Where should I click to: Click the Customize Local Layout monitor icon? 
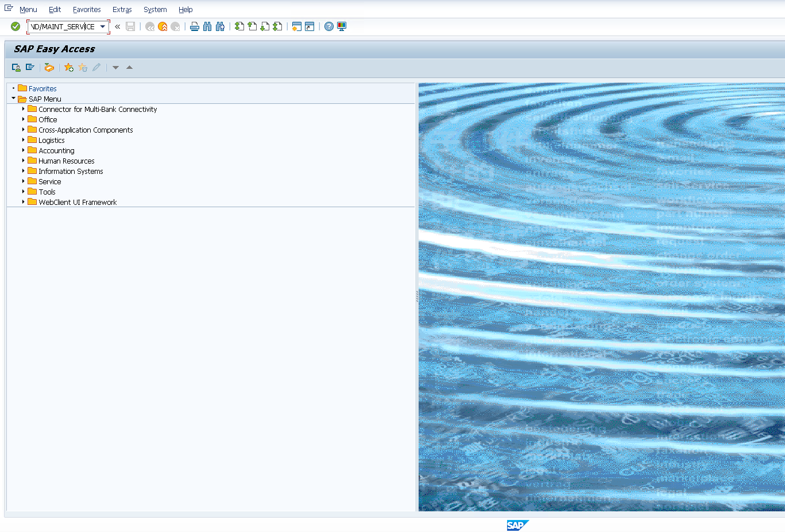coord(342,26)
